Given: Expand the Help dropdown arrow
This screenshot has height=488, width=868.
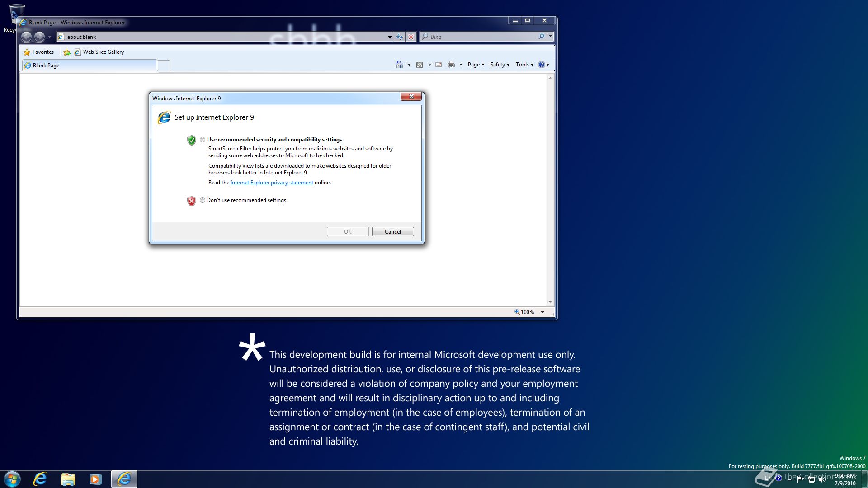Looking at the screenshot, I should coord(548,65).
